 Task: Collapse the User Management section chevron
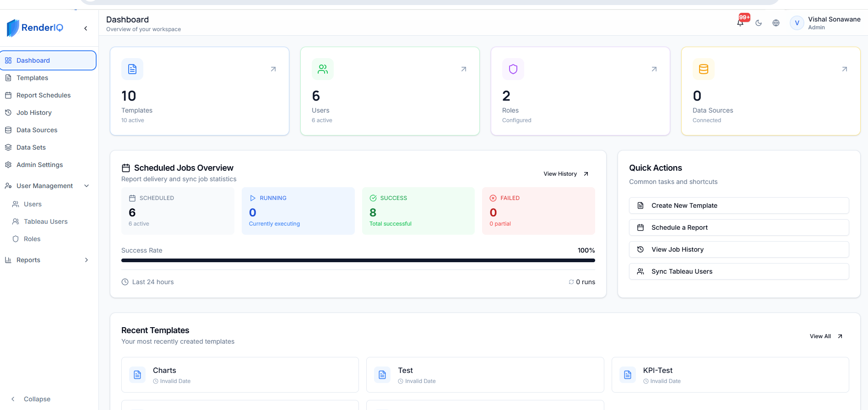(x=87, y=186)
